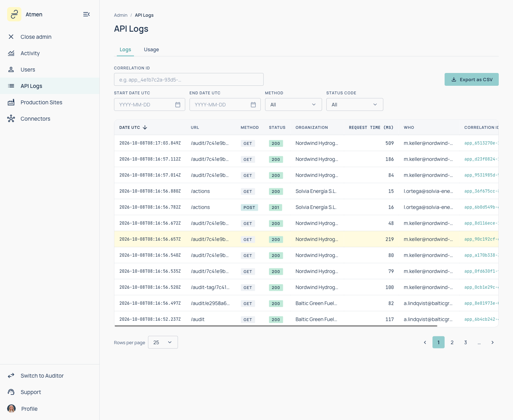
Task: Collapse the sidebar menu icon
Action: pyautogui.click(x=87, y=14)
